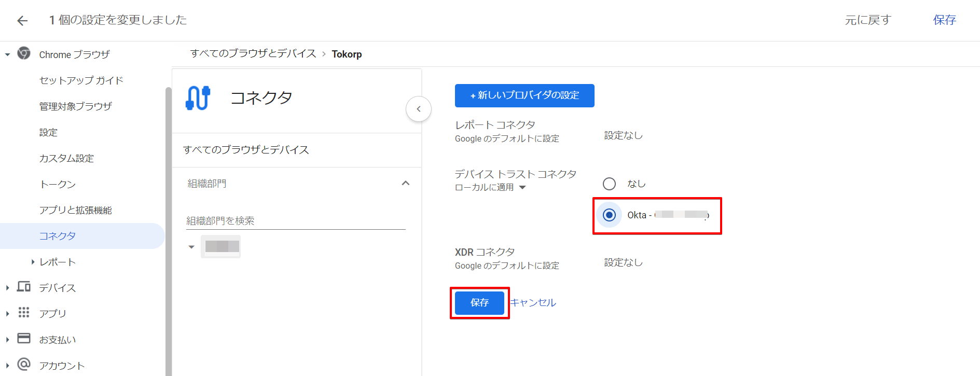The height and width of the screenshot is (376, 980).
Task: Click the Chrome browser logo icon
Action: coord(24,53)
